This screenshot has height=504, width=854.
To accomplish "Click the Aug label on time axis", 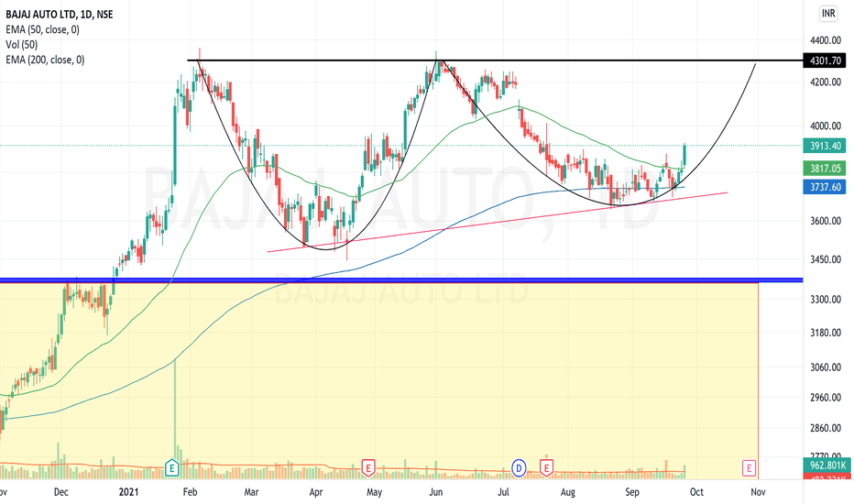I will coord(567,492).
